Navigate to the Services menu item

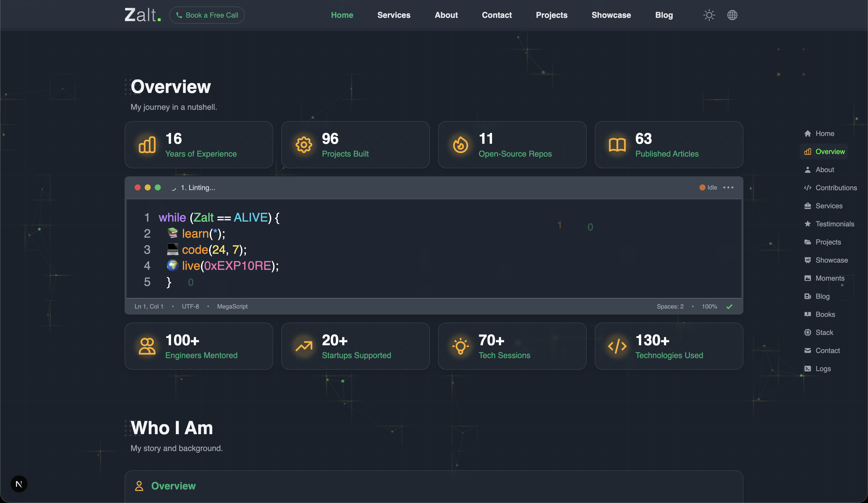click(394, 15)
